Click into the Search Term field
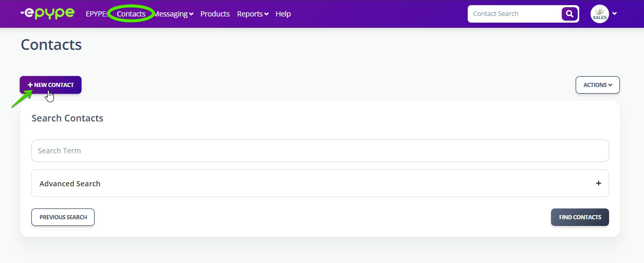Viewport: 644px width, 263px height. pyautogui.click(x=320, y=151)
